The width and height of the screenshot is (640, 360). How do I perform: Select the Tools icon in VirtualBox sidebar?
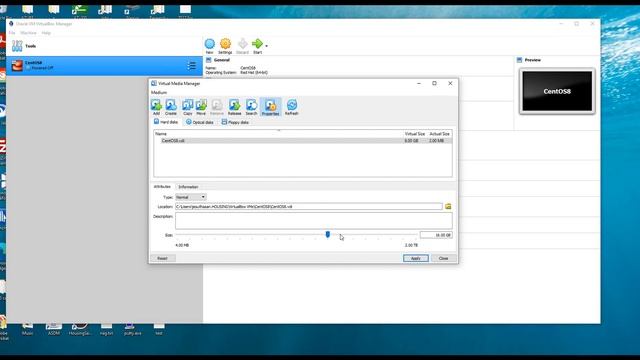tap(17, 46)
